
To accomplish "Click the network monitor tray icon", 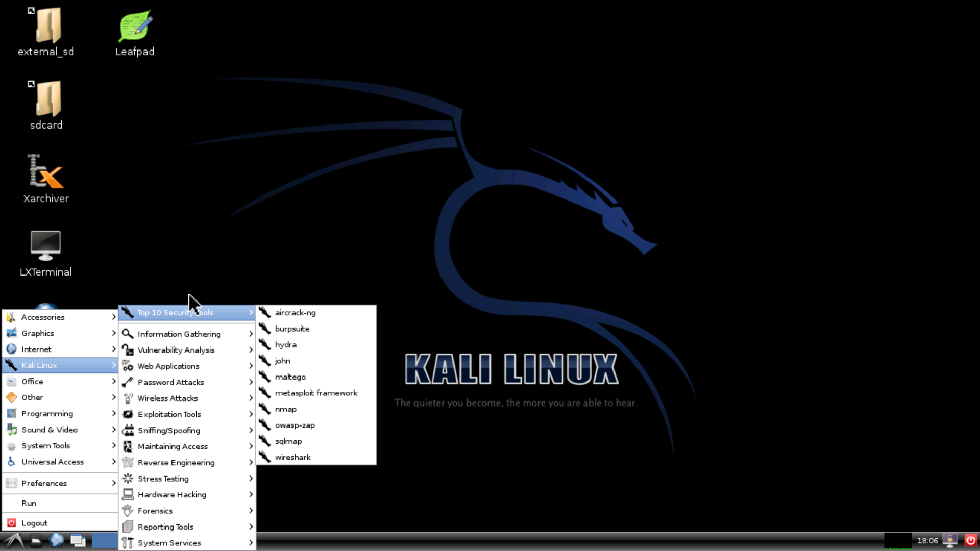I will [x=950, y=540].
